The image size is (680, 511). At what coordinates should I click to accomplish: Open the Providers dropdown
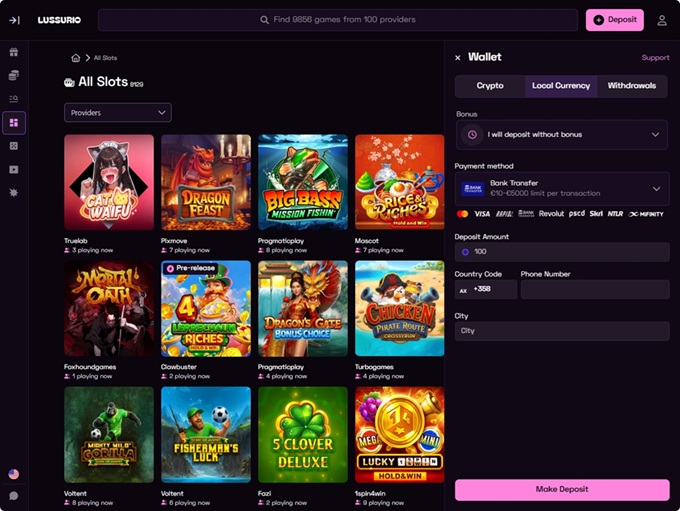coord(118,113)
